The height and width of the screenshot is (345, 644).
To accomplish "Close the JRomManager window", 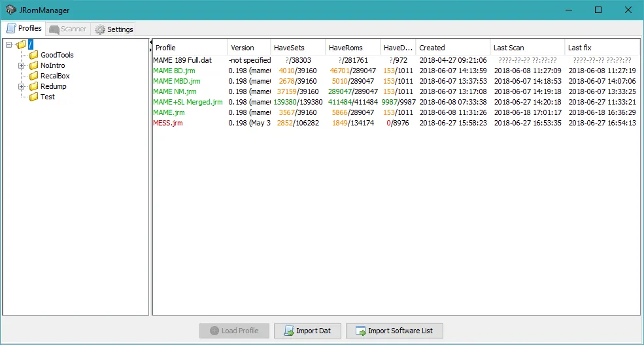I will click(628, 10).
